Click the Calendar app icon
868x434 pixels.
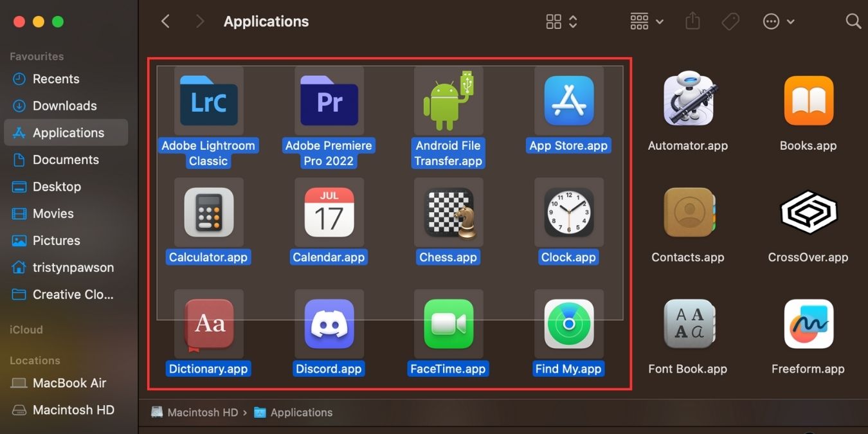click(x=329, y=212)
